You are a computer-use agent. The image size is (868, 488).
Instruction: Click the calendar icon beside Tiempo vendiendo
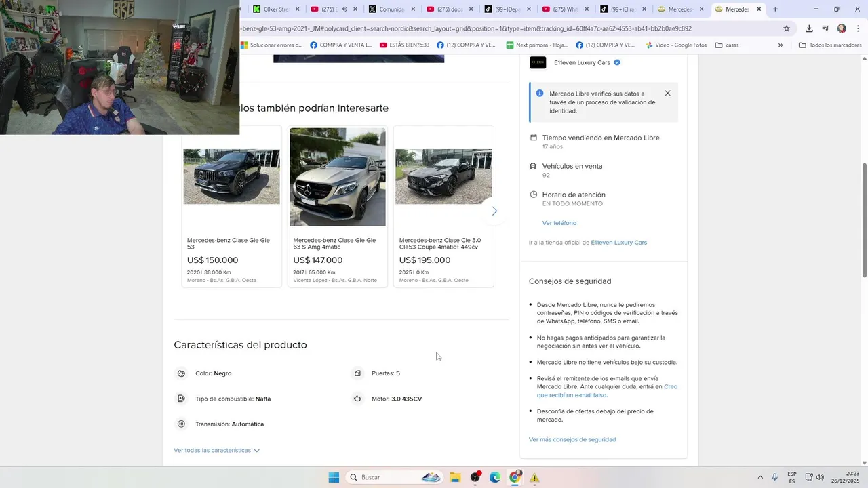click(534, 138)
